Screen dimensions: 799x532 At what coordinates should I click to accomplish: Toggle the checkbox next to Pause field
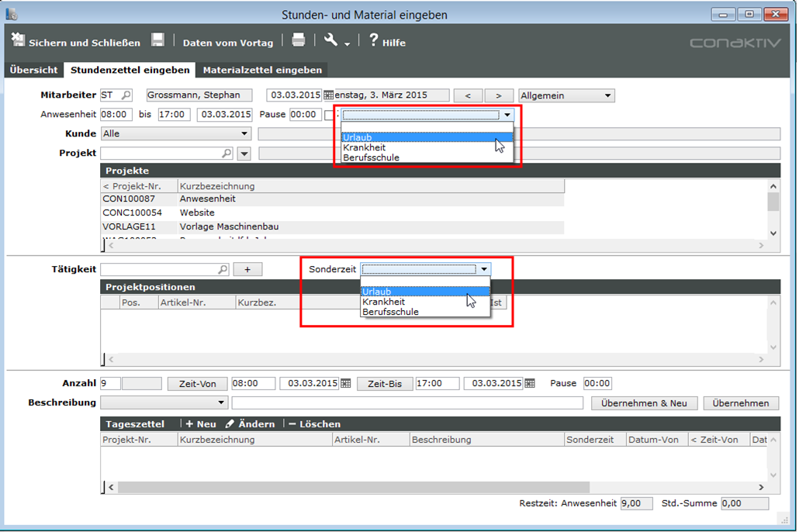(329, 115)
